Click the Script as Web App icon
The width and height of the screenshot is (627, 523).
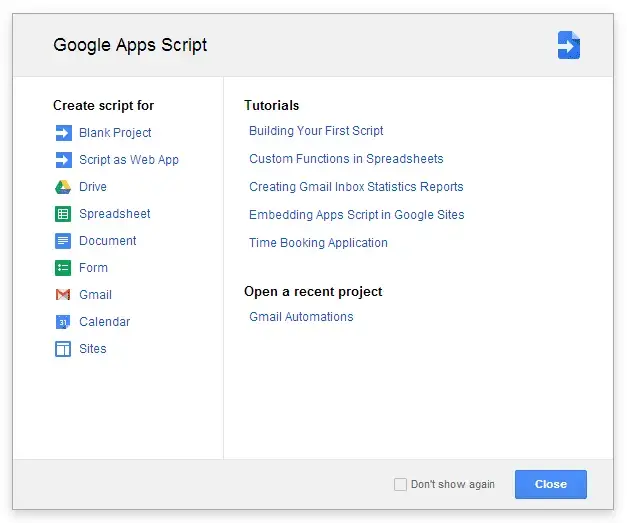pos(62,160)
